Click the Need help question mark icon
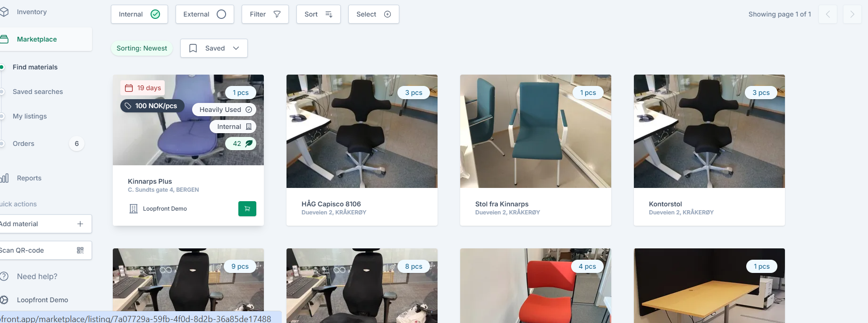The image size is (868, 323). (x=4, y=276)
